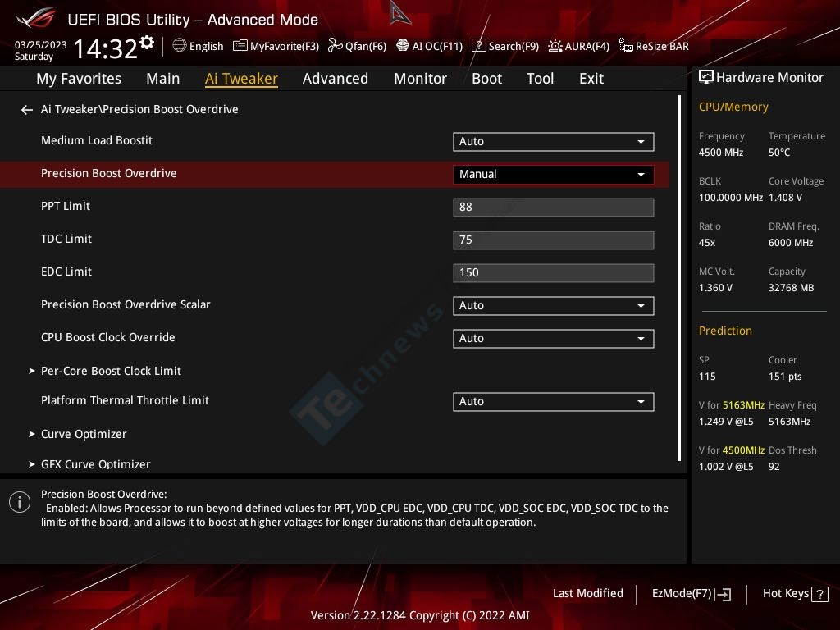Click the EzMode exit arrow icon
Image resolution: width=840 pixels, height=630 pixels.
click(x=724, y=594)
